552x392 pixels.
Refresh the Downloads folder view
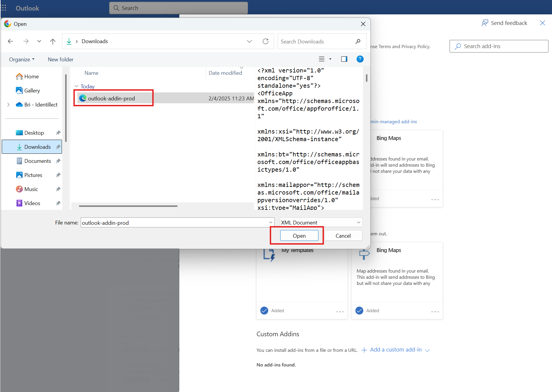tap(266, 41)
